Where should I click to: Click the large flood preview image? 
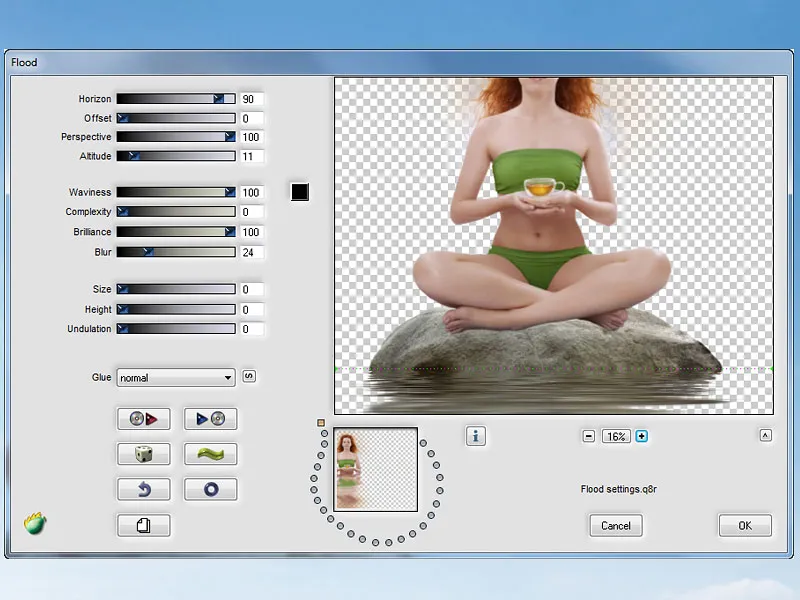(x=554, y=245)
